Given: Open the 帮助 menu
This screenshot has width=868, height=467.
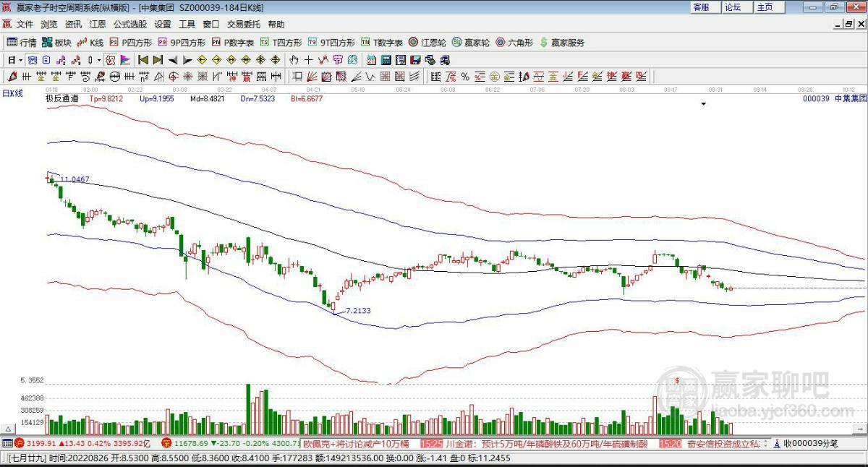Looking at the screenshot, I should [x=276, y=24].
